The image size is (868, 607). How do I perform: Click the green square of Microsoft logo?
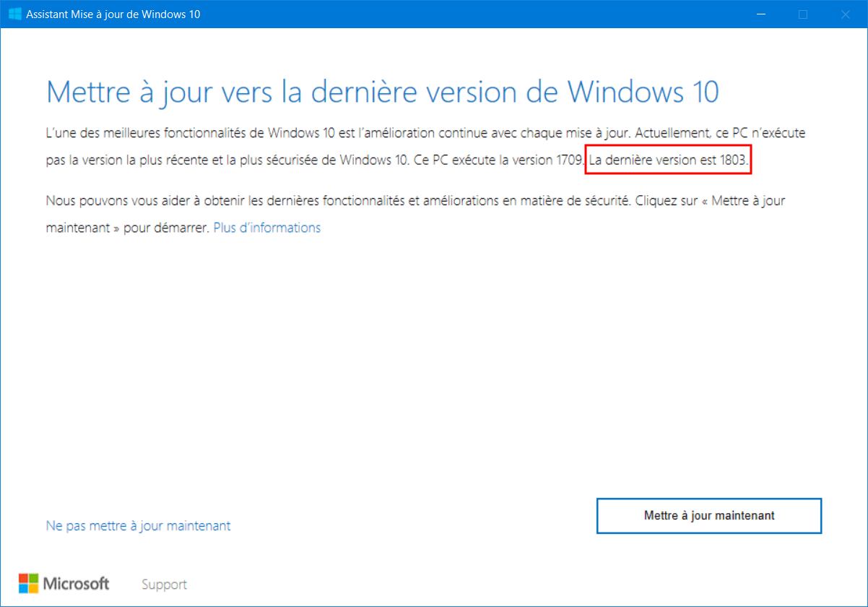tap(33, 578)
